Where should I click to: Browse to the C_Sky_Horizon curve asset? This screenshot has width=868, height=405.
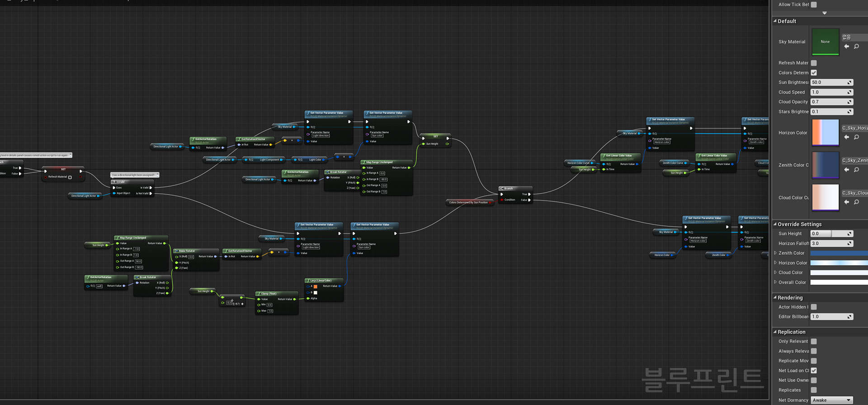[856, 137]
